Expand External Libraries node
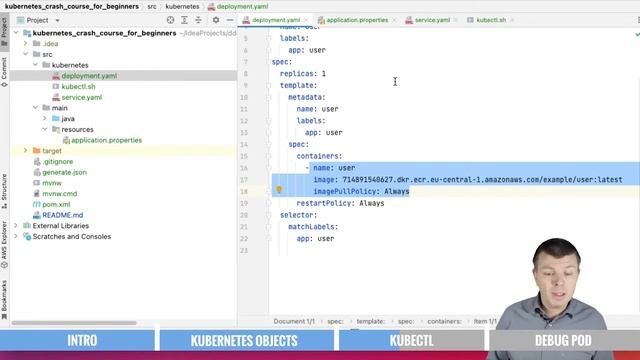Viewport: 640px width, 360px height. [16, 225]
